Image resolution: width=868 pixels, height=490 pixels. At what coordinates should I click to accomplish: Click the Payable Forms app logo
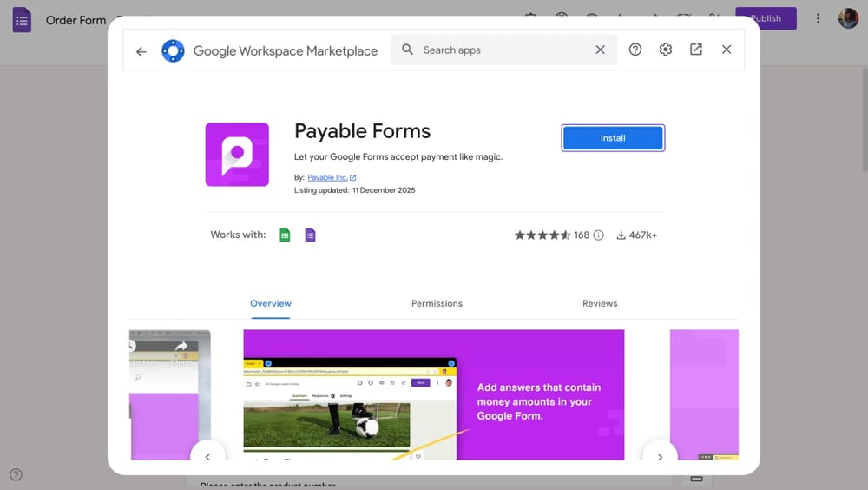tap(237, 155)
